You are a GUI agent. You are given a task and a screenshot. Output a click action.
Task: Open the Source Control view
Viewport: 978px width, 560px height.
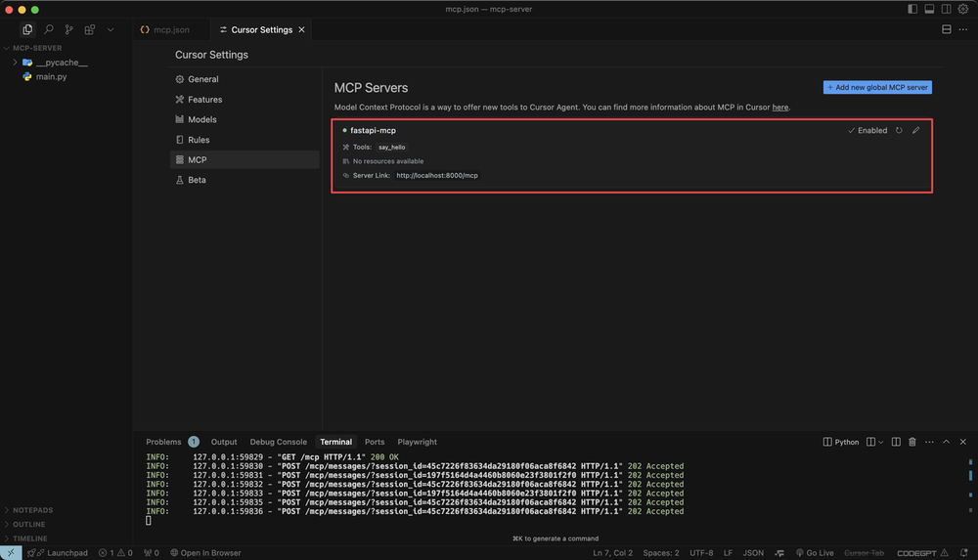point(69,30)
